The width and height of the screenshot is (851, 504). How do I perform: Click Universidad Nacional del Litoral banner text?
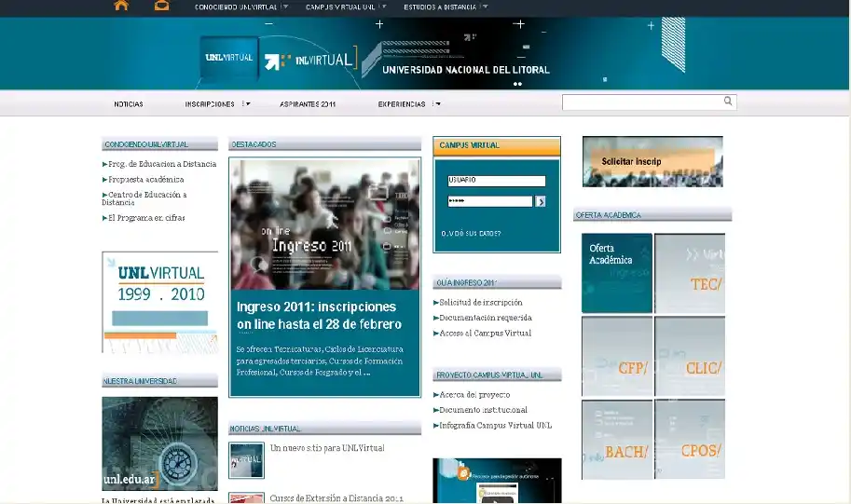(x=466, y=70)
